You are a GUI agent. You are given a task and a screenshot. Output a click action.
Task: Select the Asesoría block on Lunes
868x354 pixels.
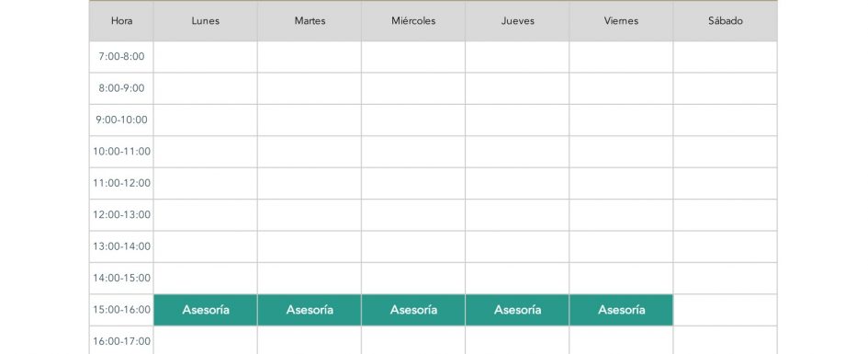point(206,310)
